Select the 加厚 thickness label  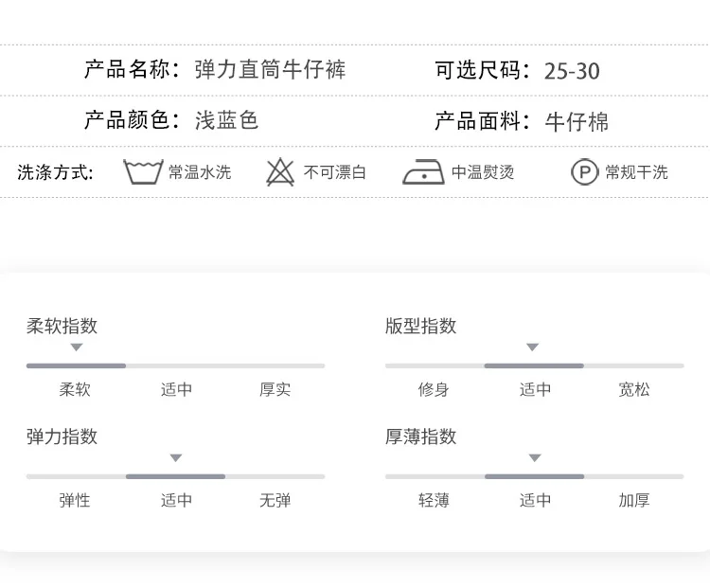point(634,500)
